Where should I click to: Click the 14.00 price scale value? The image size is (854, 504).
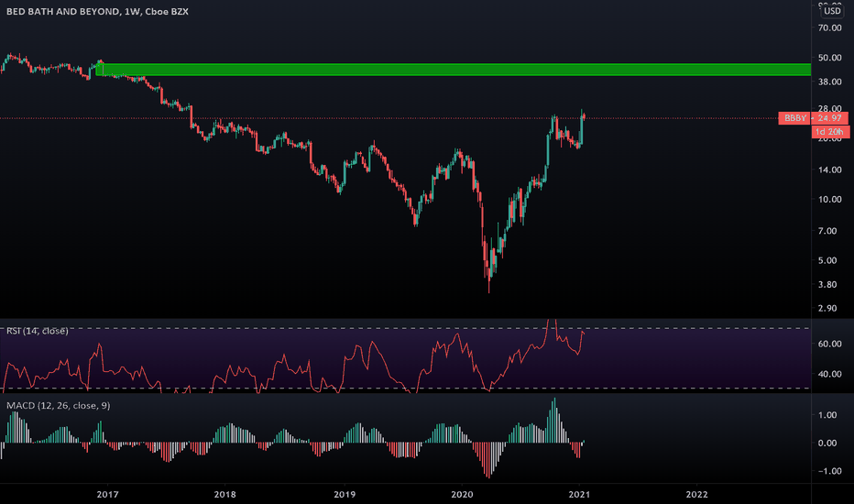click(x=829, y=170)
